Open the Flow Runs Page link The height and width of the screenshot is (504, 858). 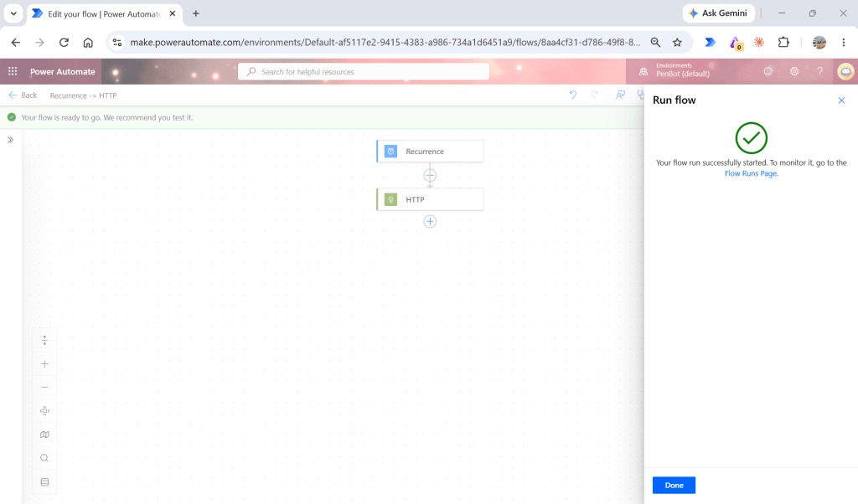(750, 174)
